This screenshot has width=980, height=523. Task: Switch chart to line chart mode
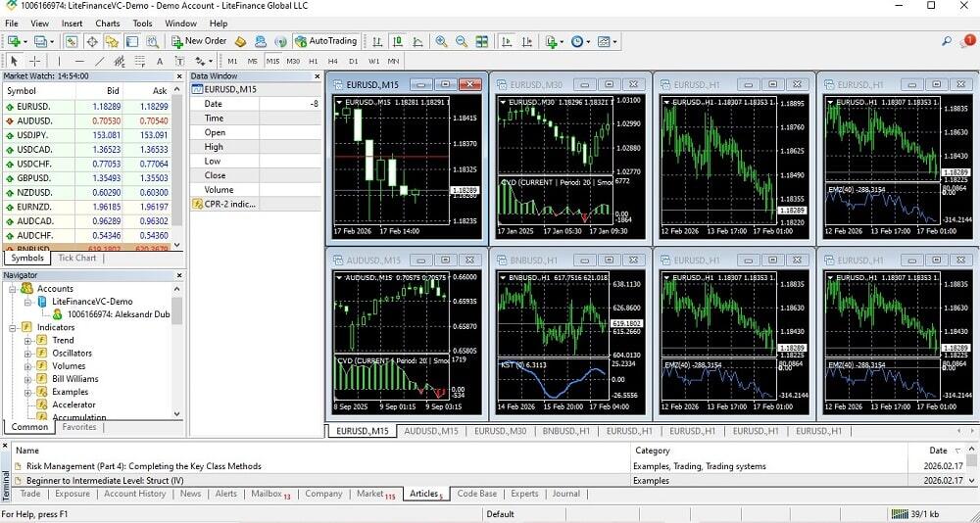pos(417,41)
